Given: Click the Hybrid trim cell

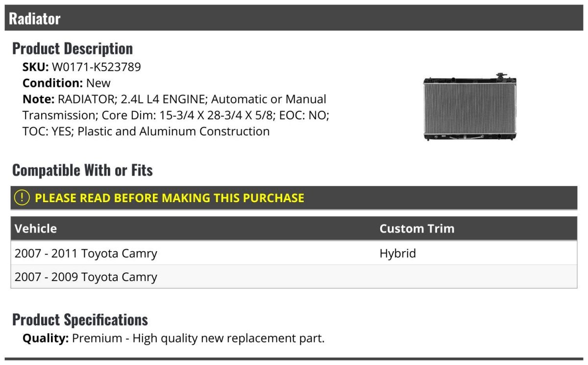Looking at the screenshot, I should point(397,254).
